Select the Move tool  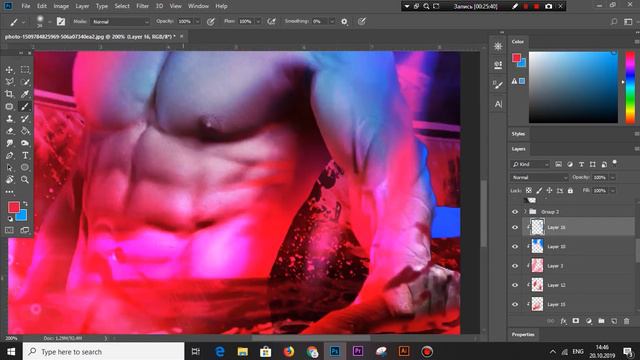(9, 70)
